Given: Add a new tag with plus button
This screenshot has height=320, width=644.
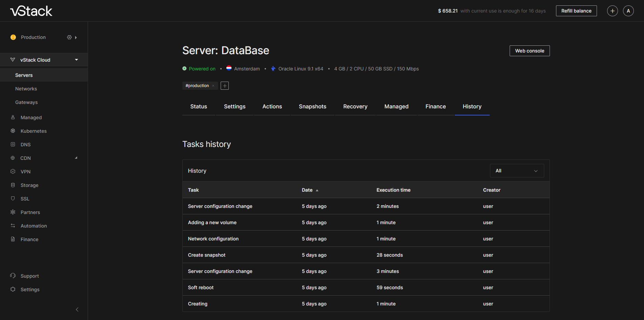Looking at the screenshot, I should 225,86.
